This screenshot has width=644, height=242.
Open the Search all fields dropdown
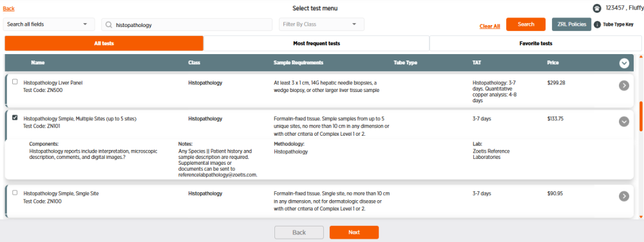[49, 24]
